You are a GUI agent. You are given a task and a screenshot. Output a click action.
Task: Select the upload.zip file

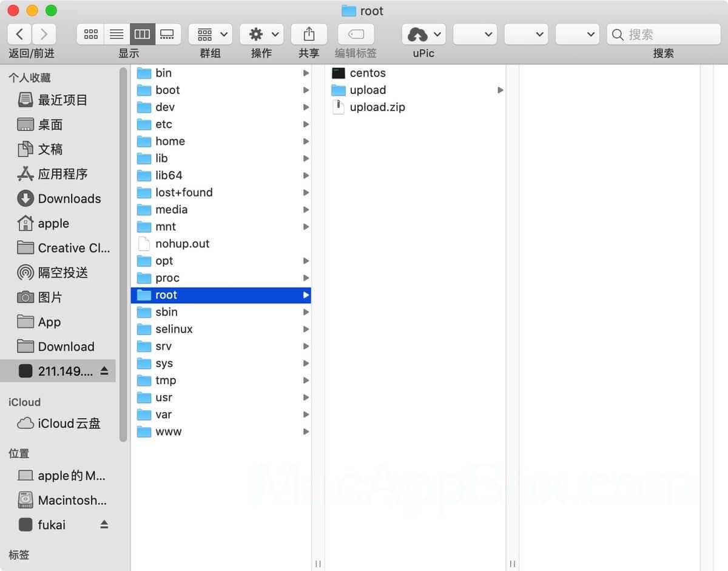pyautogui.click(x=416, y=107)
